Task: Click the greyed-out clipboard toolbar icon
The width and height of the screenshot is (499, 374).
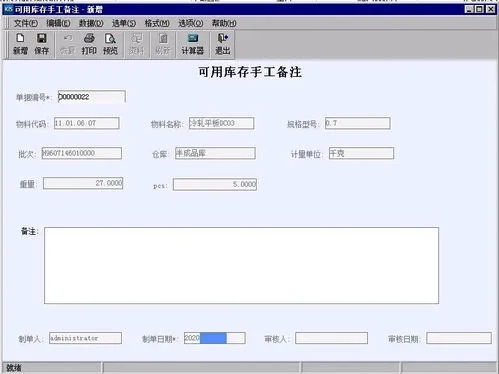Action: (x=163, y=44)
